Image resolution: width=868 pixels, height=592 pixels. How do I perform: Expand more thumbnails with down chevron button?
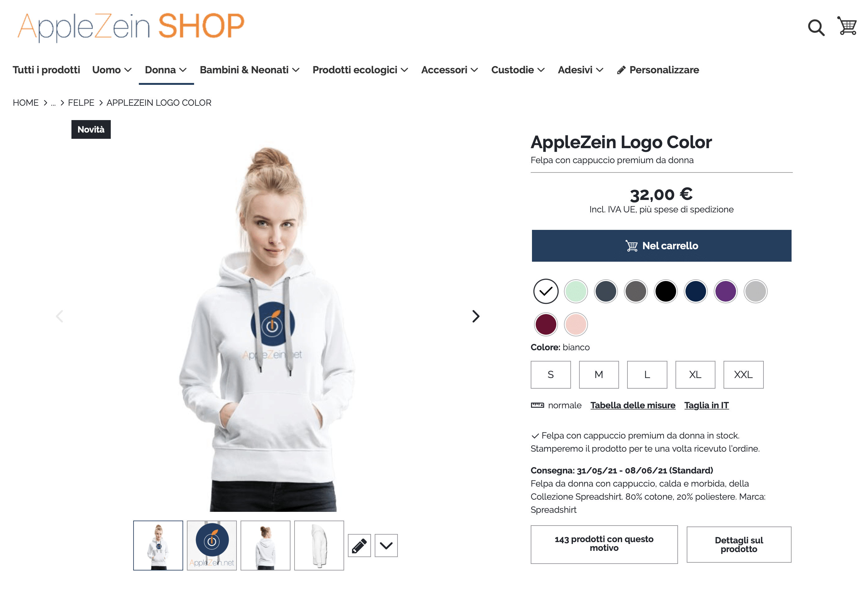tap(386, 545)
